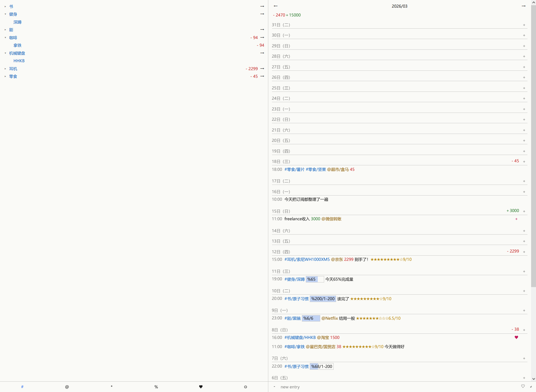Click the 2026/03 month title
The image size is (536, 392).
point(400,6)
